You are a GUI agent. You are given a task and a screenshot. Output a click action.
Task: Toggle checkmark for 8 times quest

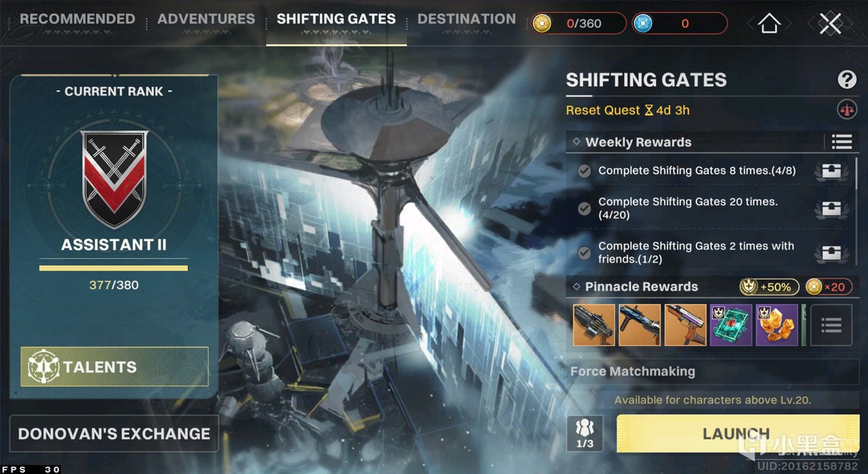(585, 171)
